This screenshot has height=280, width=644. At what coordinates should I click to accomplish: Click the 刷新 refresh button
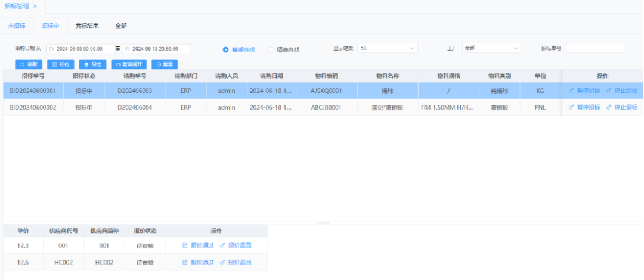tap(29, 64)
